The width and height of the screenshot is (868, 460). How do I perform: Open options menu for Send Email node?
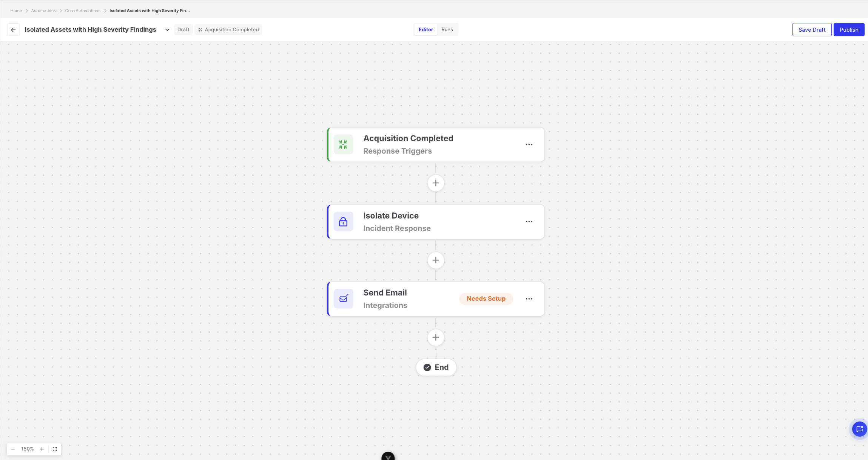click(529, 299)
